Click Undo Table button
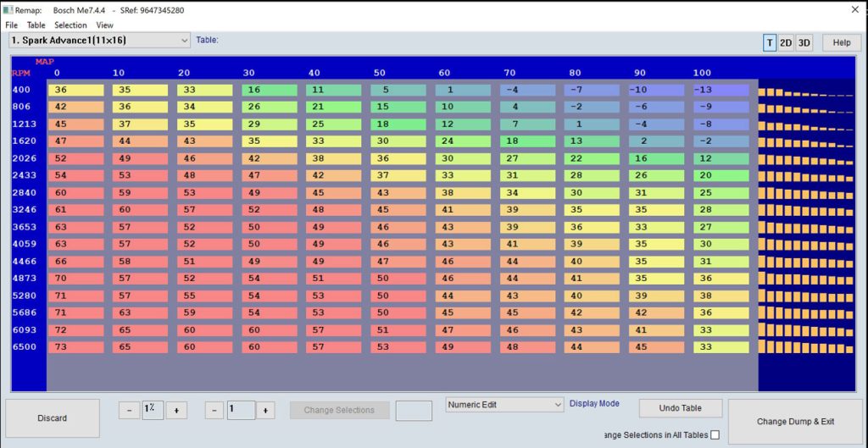Image resolution: width=868 pixels, height=448 pixels. [680, 409]
